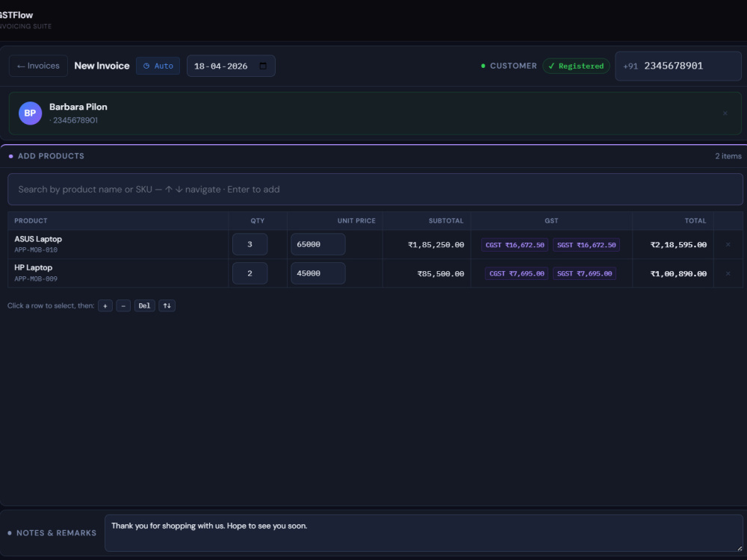Click the SKU APP-MOB-009

click(x=36, y=279)
